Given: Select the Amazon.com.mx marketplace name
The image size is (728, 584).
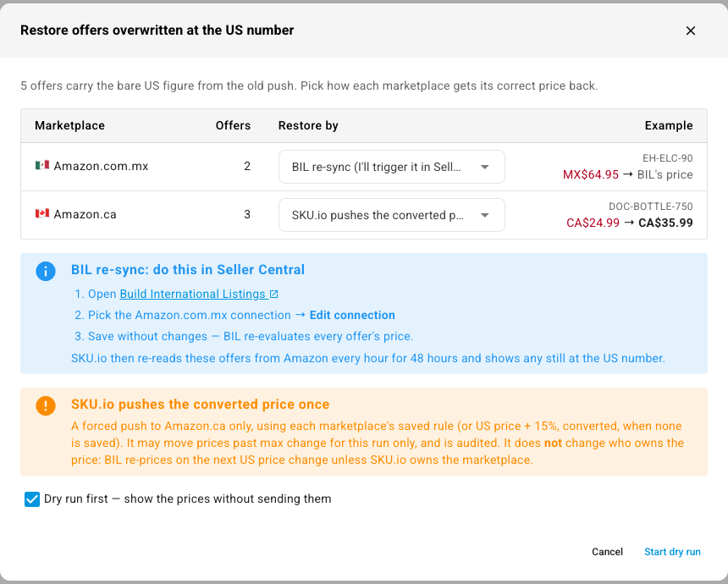Looking at the screenshot, I should click(x=101, y=166).
